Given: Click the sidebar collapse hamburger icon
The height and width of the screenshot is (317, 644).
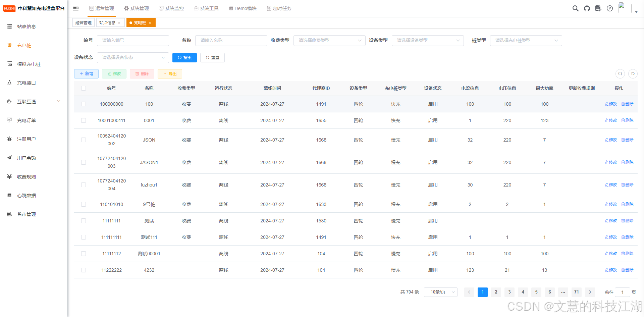Looking at the screenshot, I should pyautogui.click(x=76, y=8).
